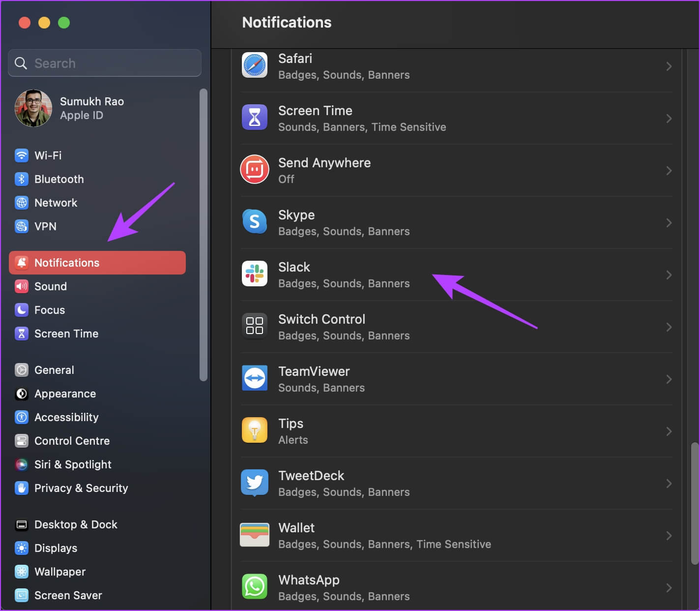The image size is (700, 611).
Task: Open Send Anywhere details via chevron
Action: tap(669, 171)
